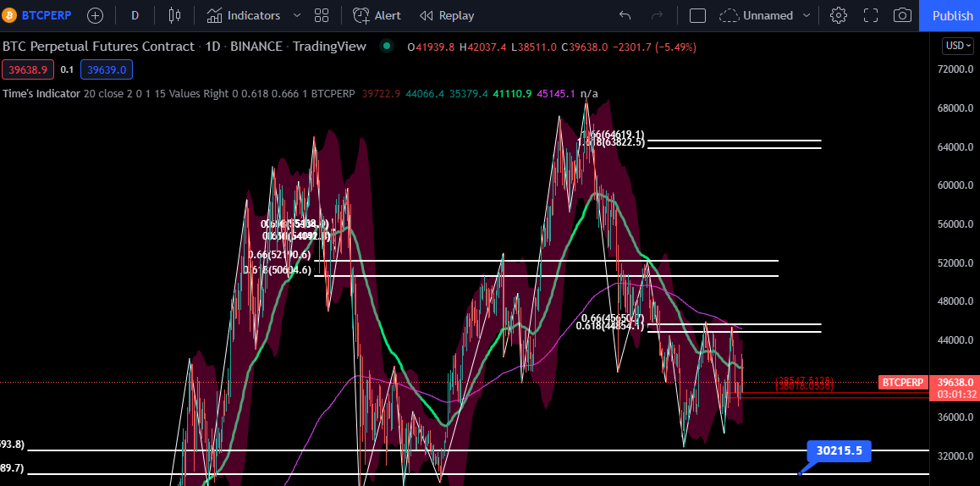This screenshot has height=486, width=980.
Task: Click the BTCPERP symbol search
Action: tap(39, 15)
